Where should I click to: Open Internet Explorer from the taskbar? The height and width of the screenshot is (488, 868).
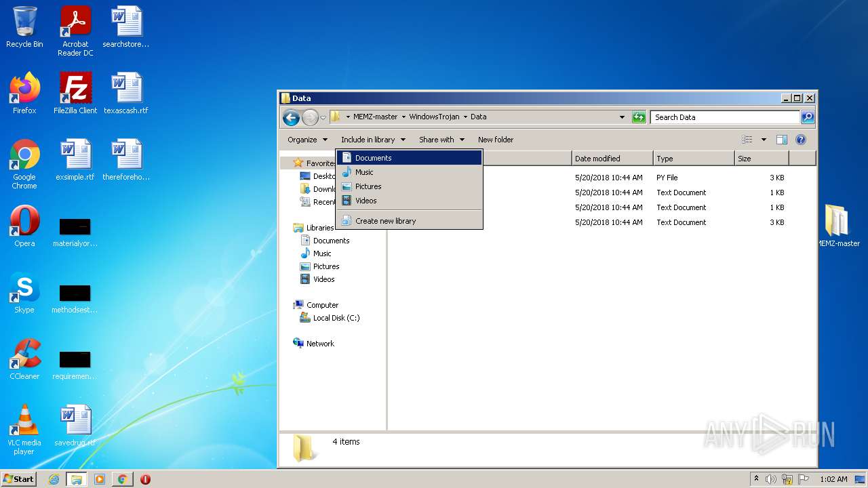click(x=54, y=479)
